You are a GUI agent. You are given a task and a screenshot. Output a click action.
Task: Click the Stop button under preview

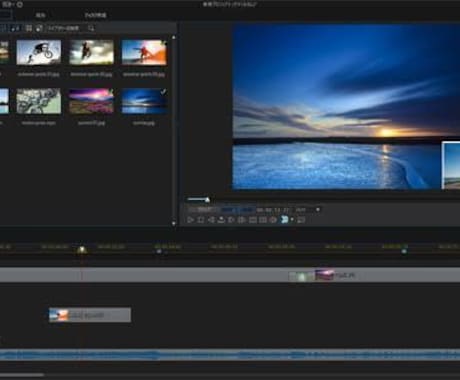(x=201, y=220)
